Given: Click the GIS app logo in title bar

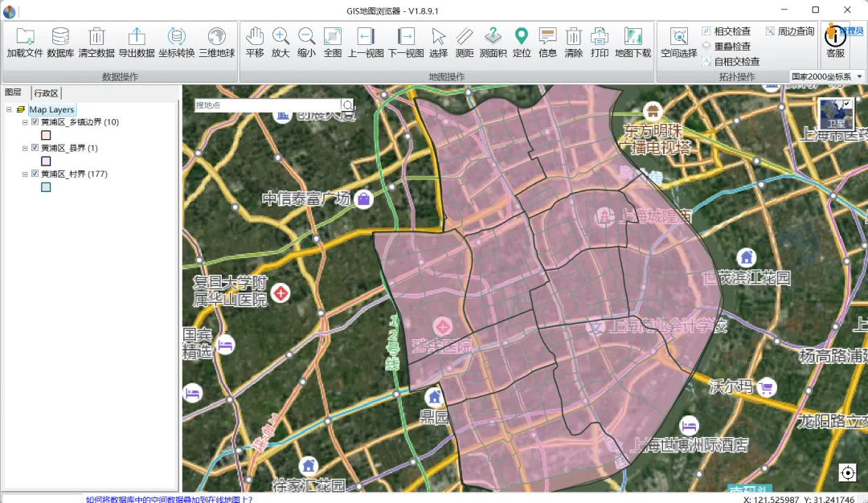Looking at the screenshot, I should point(10,10).
